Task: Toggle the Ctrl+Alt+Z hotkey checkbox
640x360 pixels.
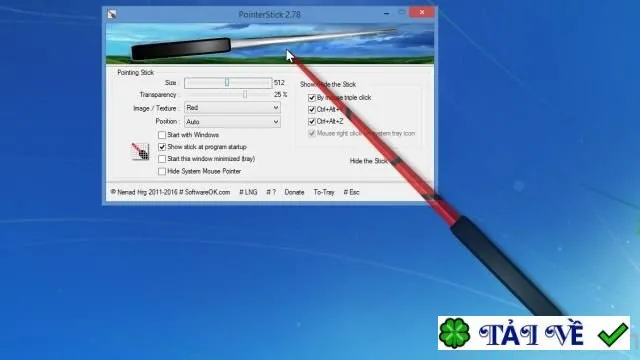Action: pyautogui.click(x=312, y=121)
